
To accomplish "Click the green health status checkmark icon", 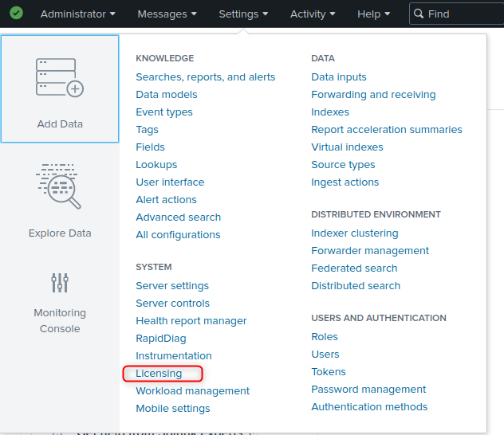I will click(x=16, y=14).
